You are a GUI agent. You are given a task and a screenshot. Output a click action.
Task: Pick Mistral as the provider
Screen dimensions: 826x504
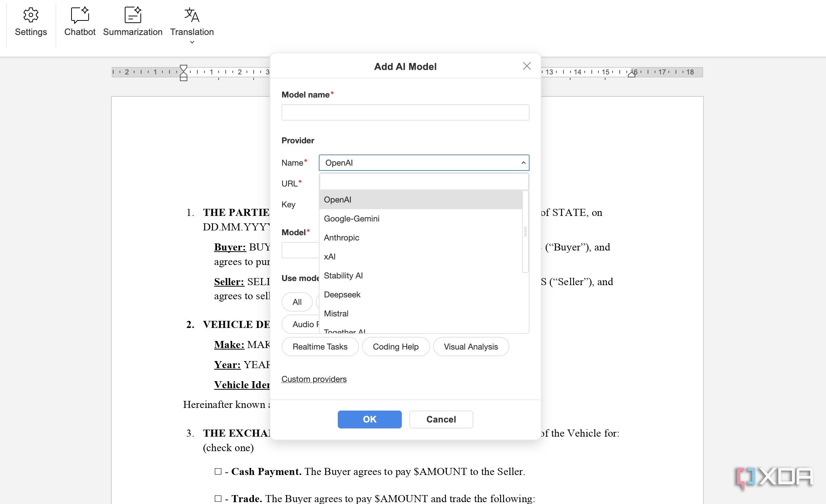point(421,313)
